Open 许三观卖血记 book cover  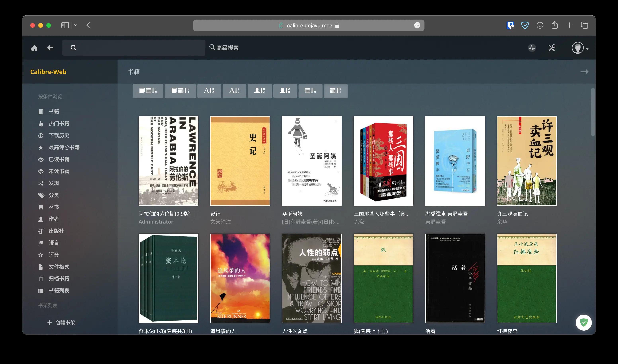(527, 161)
